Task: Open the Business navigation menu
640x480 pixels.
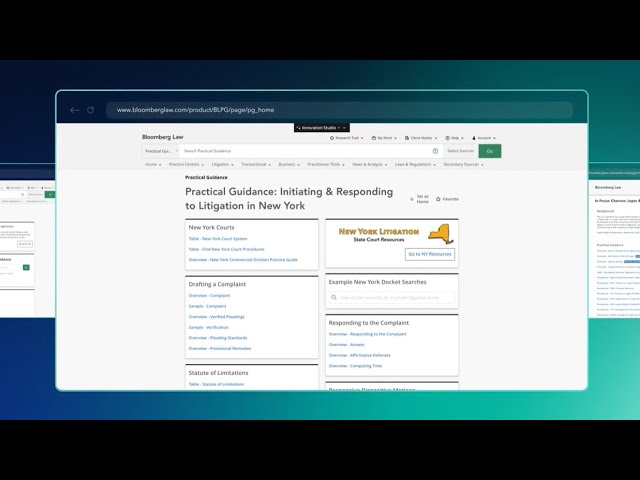Action: point(289,164)
